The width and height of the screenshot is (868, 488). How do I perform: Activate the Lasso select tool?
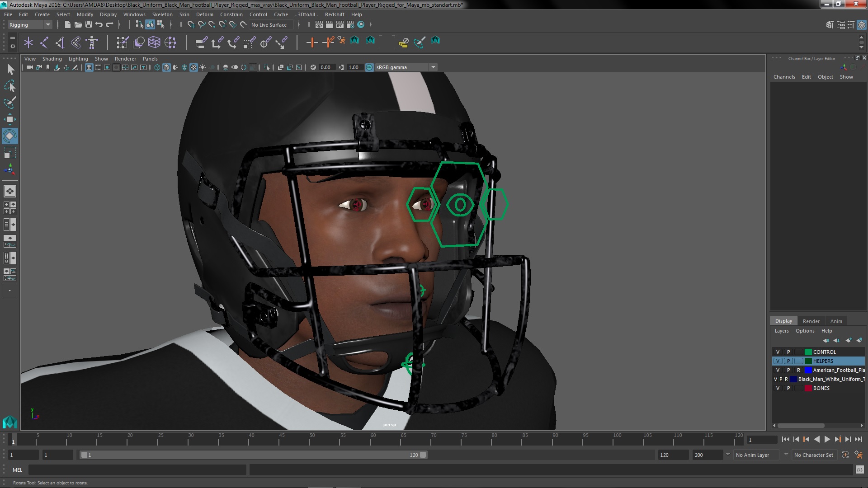[x=10, y=86]
